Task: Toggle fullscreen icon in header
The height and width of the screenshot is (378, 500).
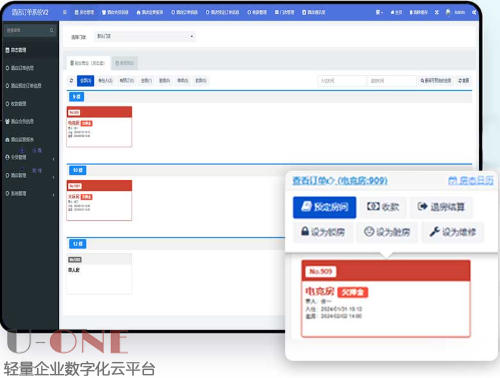Action: (437, 12)
